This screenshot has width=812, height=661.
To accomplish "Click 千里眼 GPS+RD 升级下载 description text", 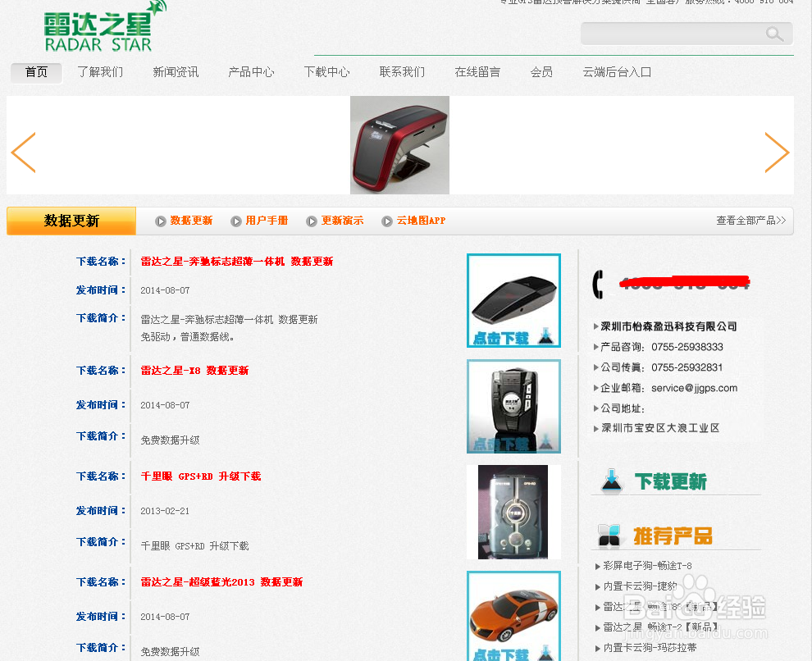I will coord(194,546).
